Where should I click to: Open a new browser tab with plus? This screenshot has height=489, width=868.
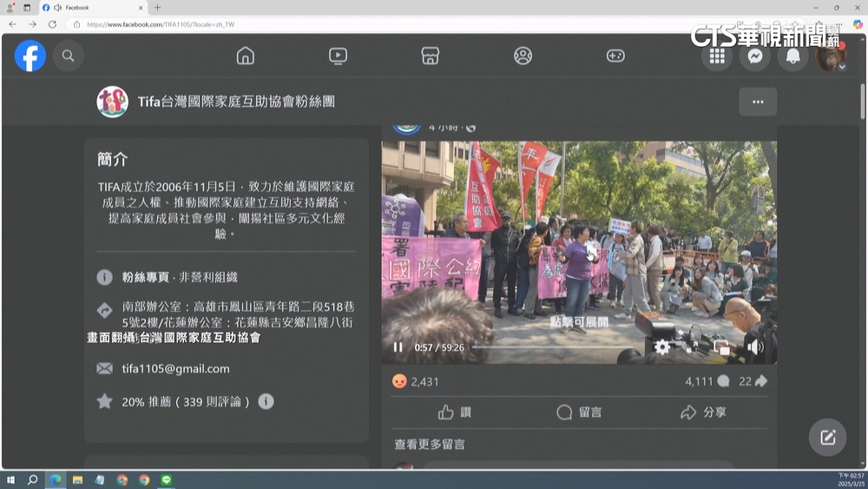[x=157, y=8]
